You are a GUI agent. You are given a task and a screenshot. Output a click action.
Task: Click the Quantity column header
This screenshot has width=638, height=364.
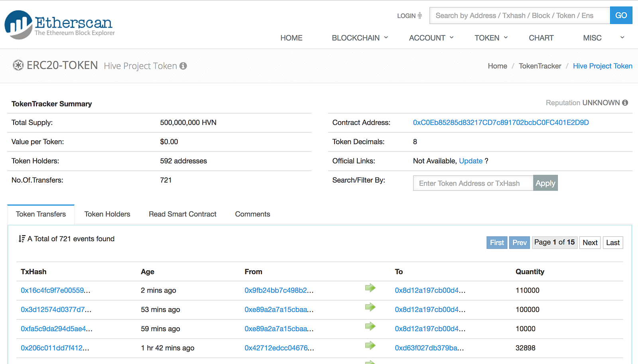[530, 272]
